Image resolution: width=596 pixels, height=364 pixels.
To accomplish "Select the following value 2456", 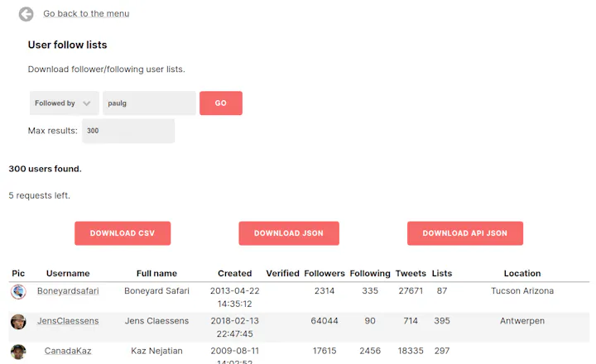I will pyautogui.click(x=370, y=351).
